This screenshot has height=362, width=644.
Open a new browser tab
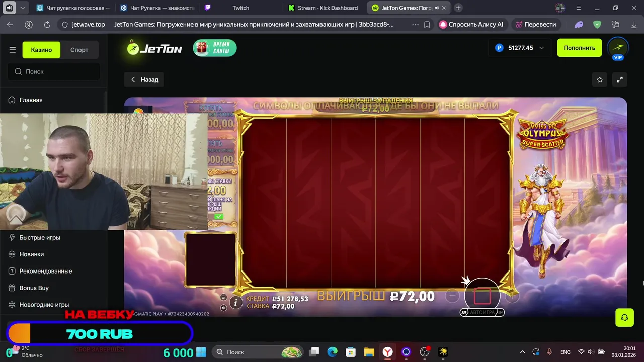[x=458, y=8]
